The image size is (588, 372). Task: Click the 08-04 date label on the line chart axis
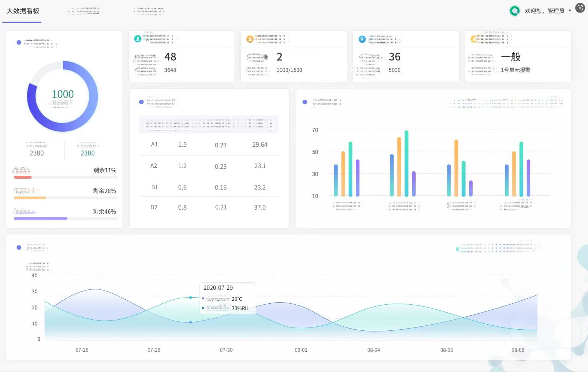(374, 350)
